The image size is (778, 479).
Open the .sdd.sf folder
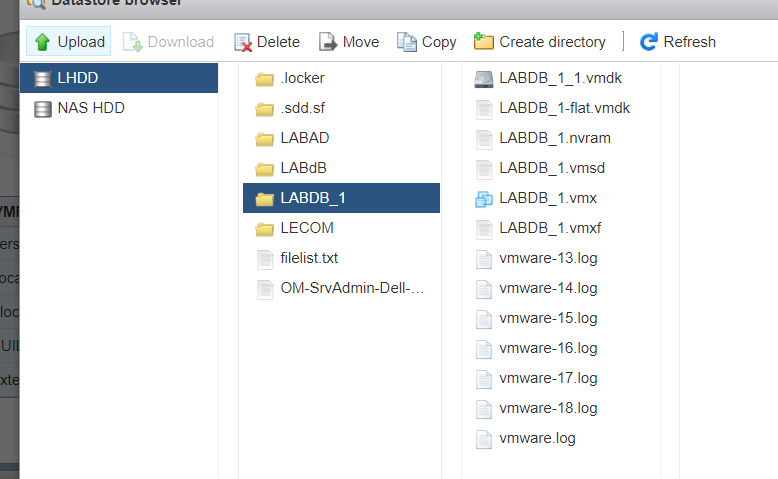coord(341,108)
